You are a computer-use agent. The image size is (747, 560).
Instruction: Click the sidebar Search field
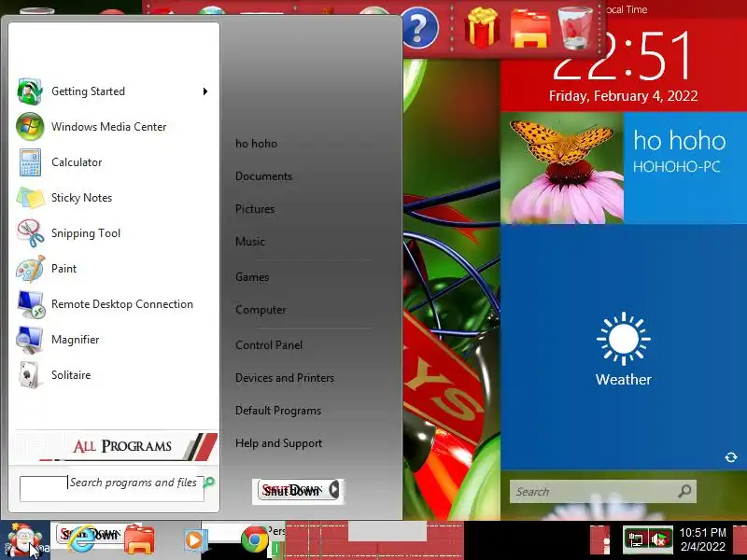pyautogui.click(x=602, y=492)
